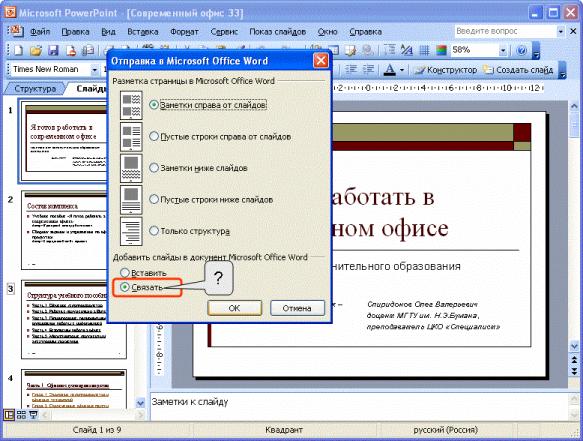Screen dimensions: 583x441
Task: Click the Permission icon next to Save
Action: coord(71,50)
